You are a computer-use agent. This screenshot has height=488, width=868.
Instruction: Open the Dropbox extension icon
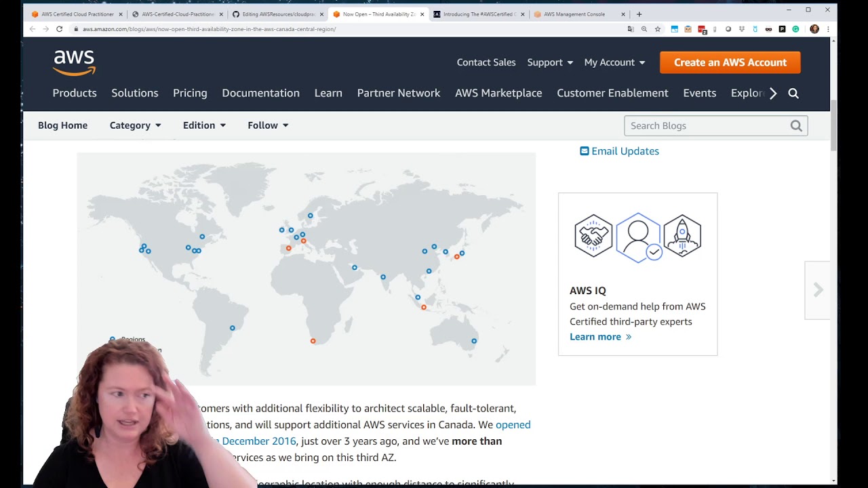tap(741, 29)
